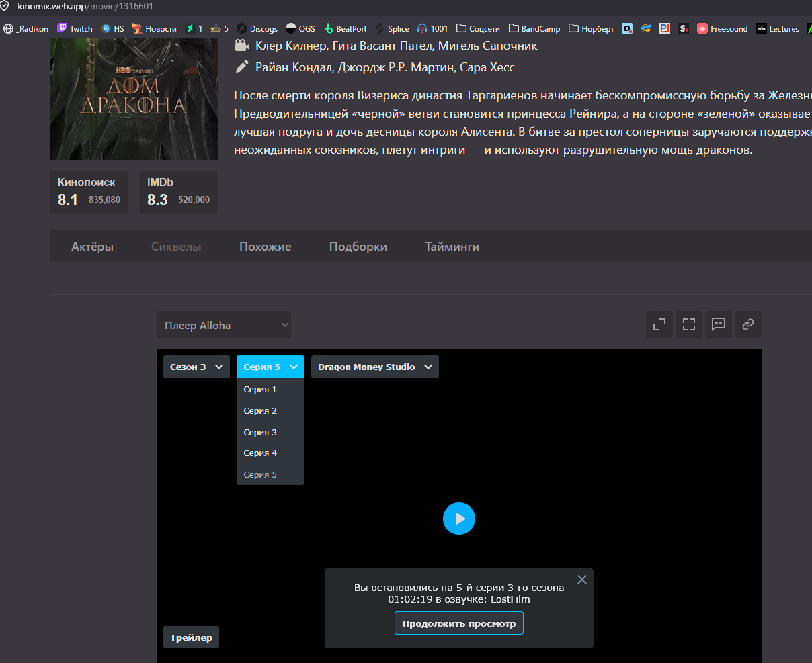This screenshot has height=663, width=812.
Task: Click the writer name Райан Кондал
Action: click(293, 67)
